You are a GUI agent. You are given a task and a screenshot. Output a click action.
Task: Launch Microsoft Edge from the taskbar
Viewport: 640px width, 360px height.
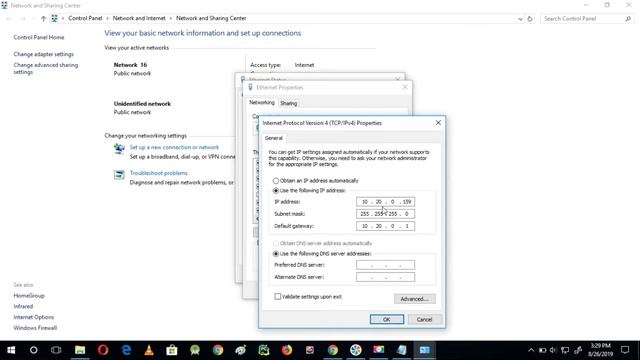pos(126,350)
